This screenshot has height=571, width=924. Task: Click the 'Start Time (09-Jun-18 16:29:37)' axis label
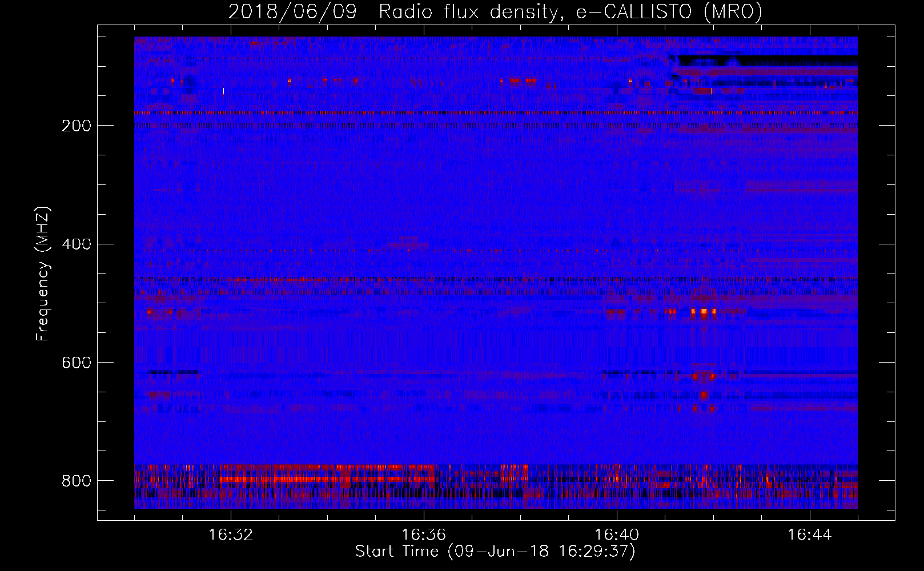click(x=495, y=552)
